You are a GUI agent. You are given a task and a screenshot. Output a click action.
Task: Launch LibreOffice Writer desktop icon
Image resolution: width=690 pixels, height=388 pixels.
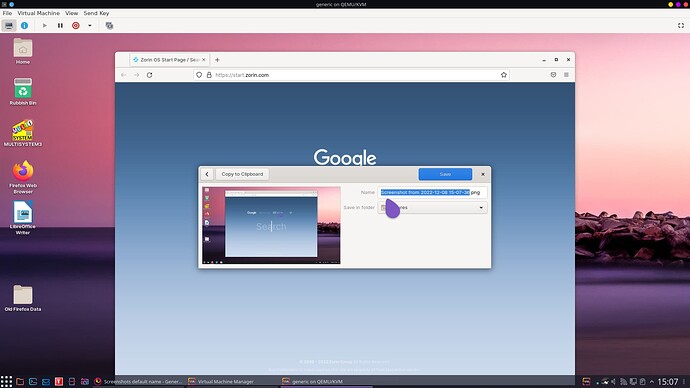[x=23, y=218]
